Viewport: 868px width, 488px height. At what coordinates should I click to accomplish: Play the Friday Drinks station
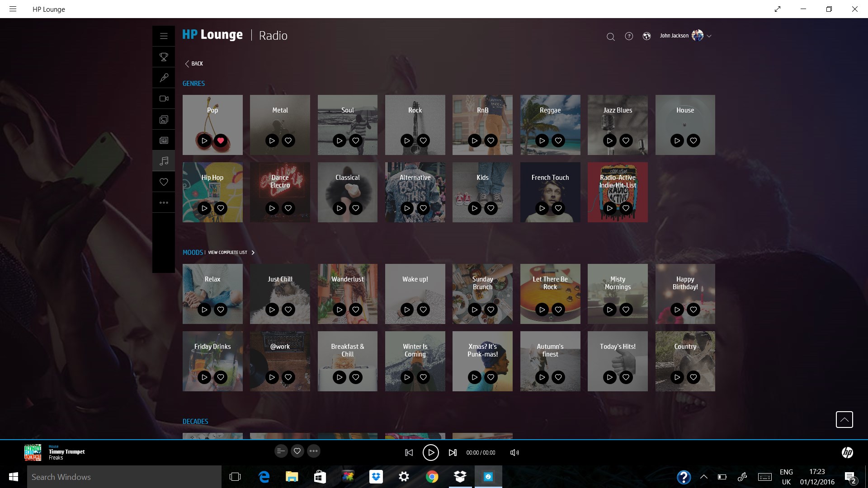point(204,377)
